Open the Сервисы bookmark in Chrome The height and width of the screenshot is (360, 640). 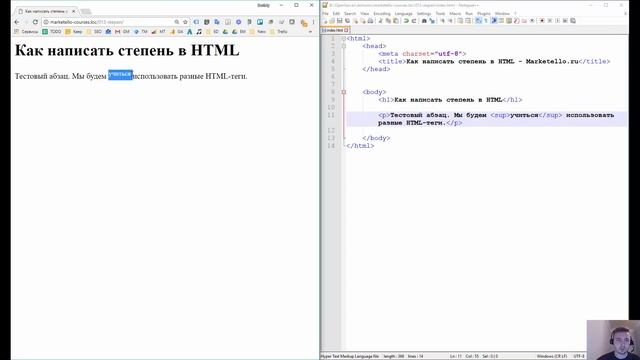(26, 31)
